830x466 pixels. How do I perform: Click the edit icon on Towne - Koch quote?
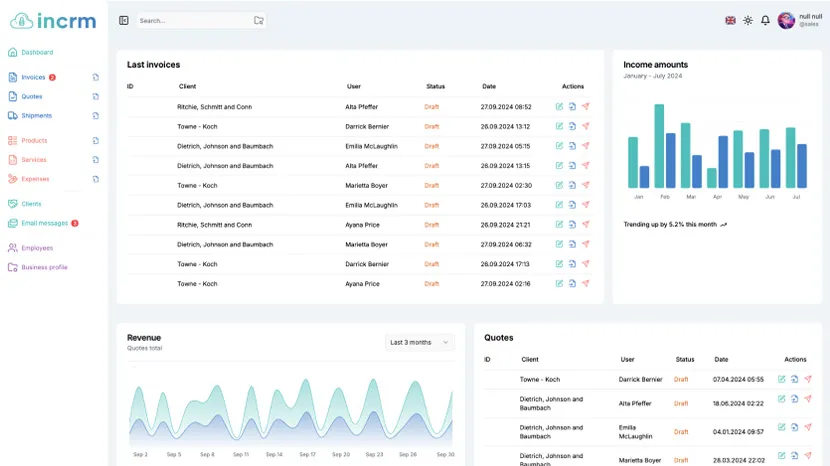(x=781, y=380)
